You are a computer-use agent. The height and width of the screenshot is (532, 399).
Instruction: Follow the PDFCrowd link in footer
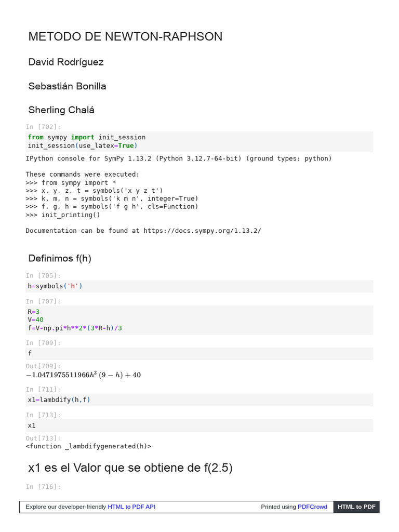pos(312,507)
